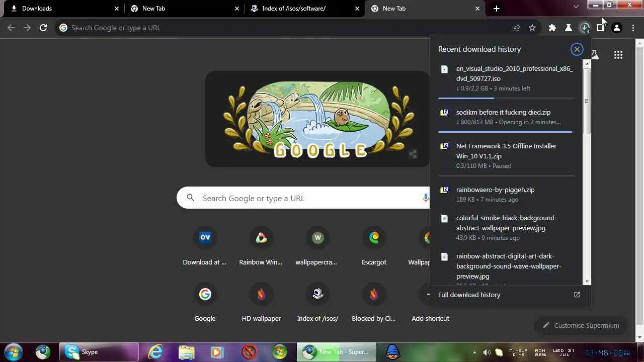Click the volume speaker tray icon
The width and height of the screenshot is (644, 362).
[x=487, y=352]
